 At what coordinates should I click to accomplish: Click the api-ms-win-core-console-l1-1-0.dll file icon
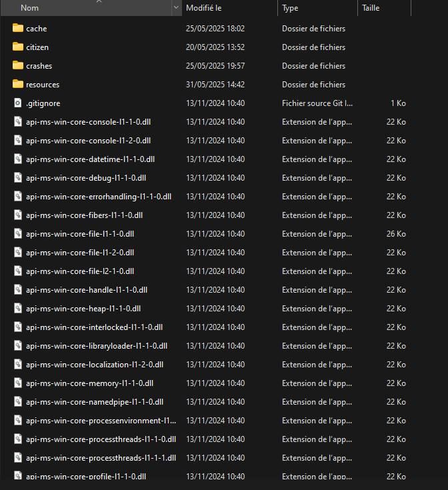coord(18,122)
